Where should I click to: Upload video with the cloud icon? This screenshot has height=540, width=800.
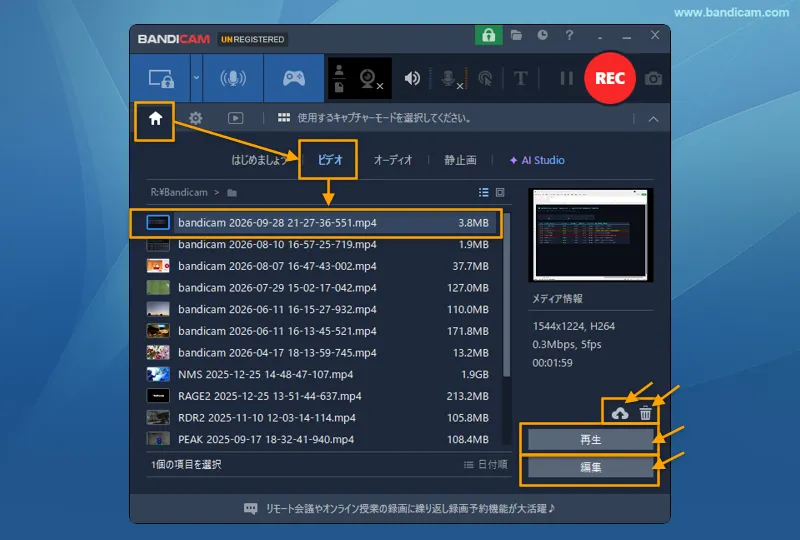619,413
